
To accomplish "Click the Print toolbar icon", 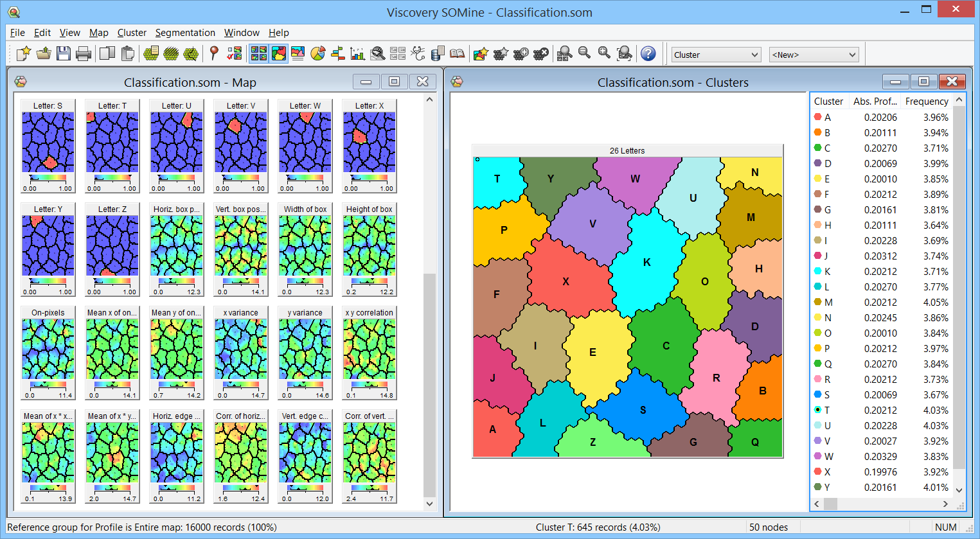I will point(84,54).
